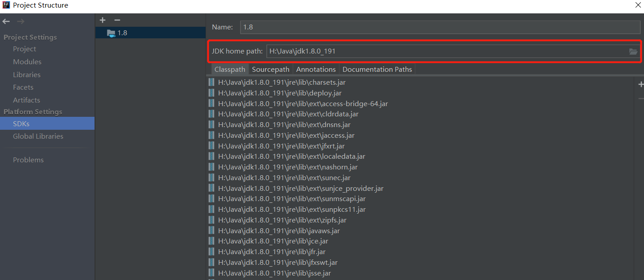Remove the selected SDK with the minus icon
The image size is (644, 280).
pos(117,20)
